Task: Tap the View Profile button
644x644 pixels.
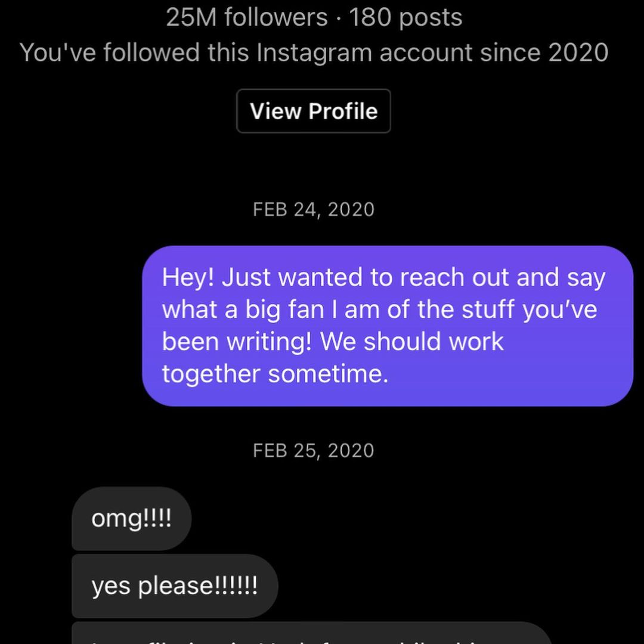Action: 314,111
